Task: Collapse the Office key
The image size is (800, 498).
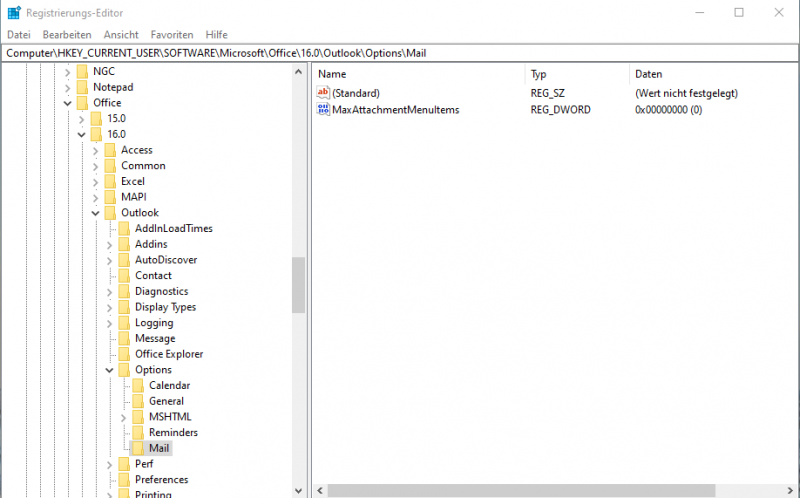Action: coord(67,104)
